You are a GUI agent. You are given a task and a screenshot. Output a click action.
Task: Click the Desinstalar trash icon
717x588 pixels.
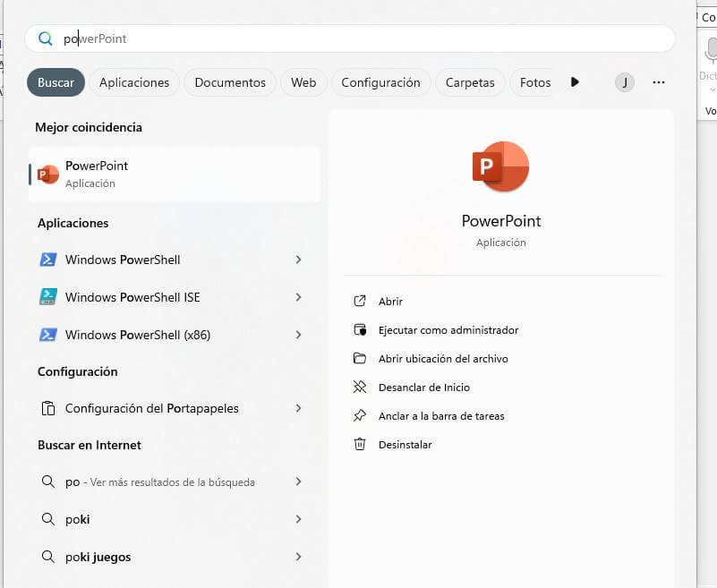point(360,445)
